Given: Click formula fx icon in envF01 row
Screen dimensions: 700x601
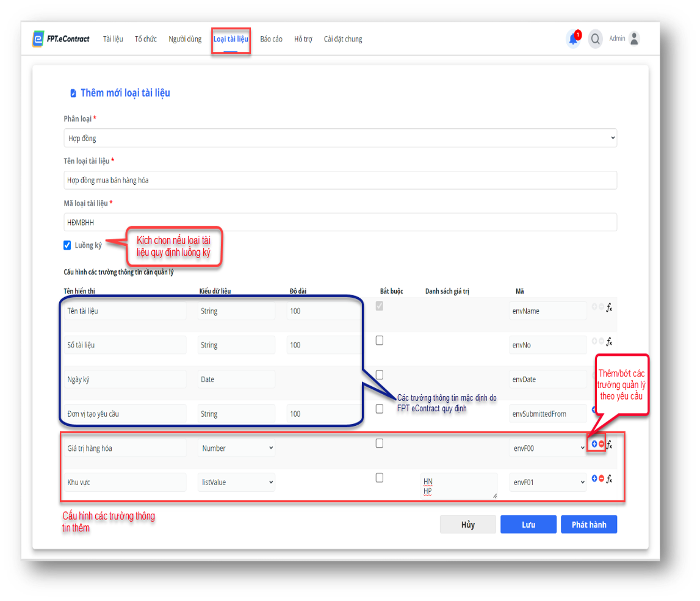Looking at the screenshot, I should click(x=609, y=479).
